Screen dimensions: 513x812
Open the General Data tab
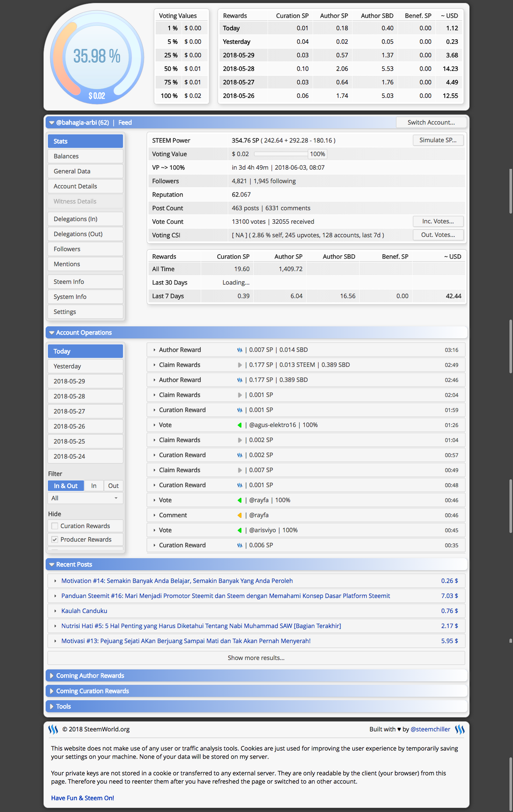[x=85, y=171]
